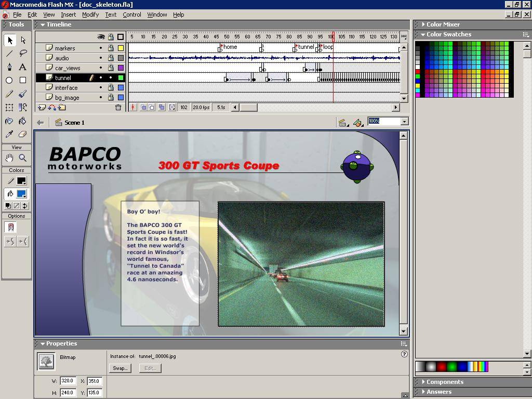Image resolution: width=532 pixels, height=399 pixels.
Task: Open Properties panel options menu
Action: click(x=404, y=344)
